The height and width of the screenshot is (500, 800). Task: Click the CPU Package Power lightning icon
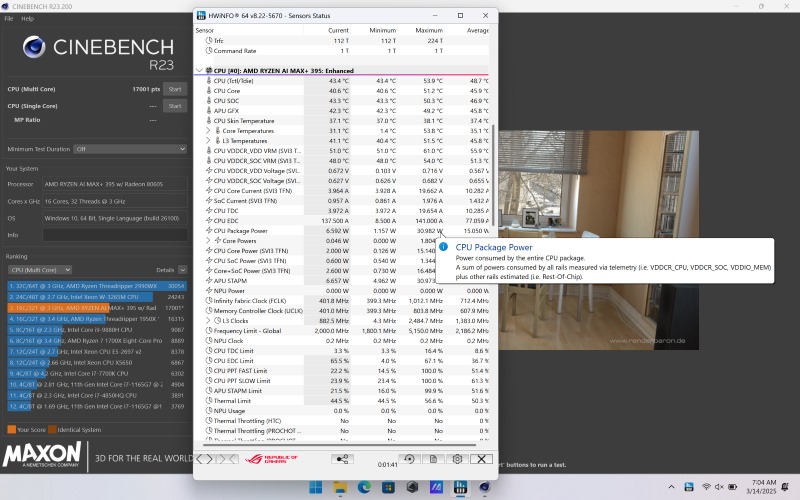pos(209,231)
